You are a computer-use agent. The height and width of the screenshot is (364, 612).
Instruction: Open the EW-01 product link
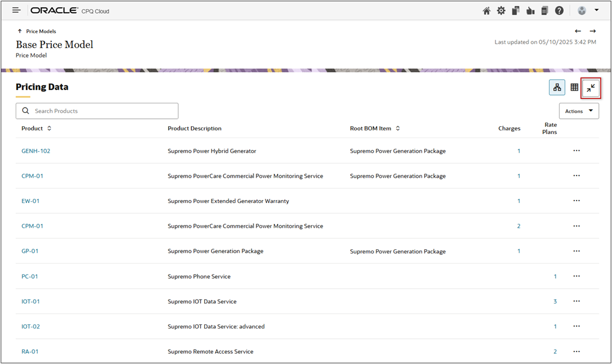[31, 201]
